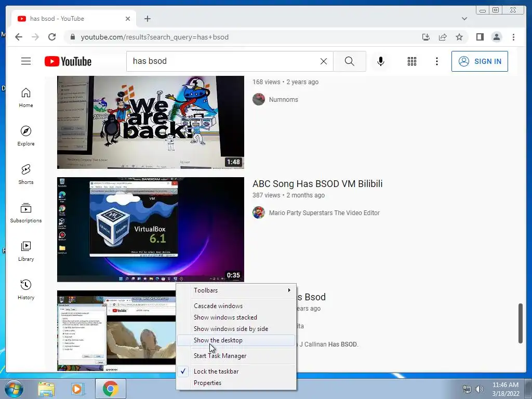Viewport: 532px width, 399px height.
Task: Choose Show windows stacked
Action: click(236, 317)
